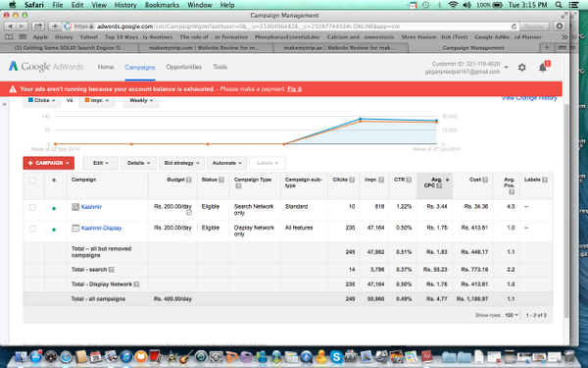Click help icon beside Total - search
The image size is (588, 368).
point(111,270)
